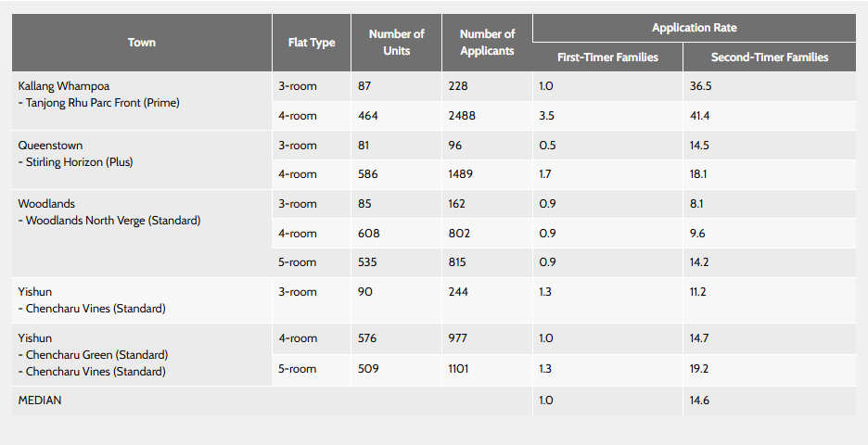Click the 1489 applicants cell

(463, 174)
